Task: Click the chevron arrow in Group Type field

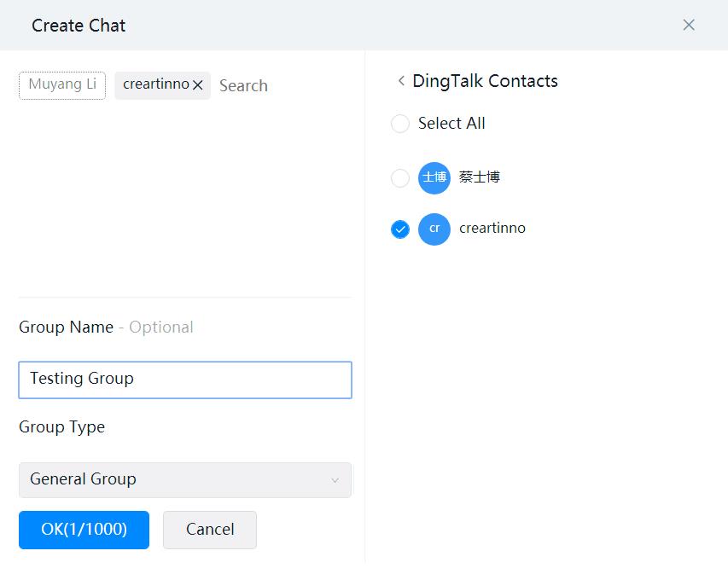Action: 335,480
